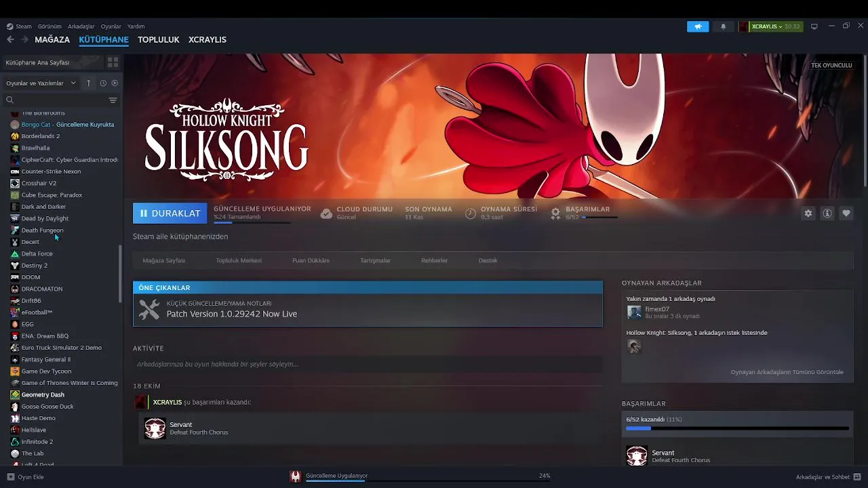Open friend fimex07's avatar

[x=634, y=312]
